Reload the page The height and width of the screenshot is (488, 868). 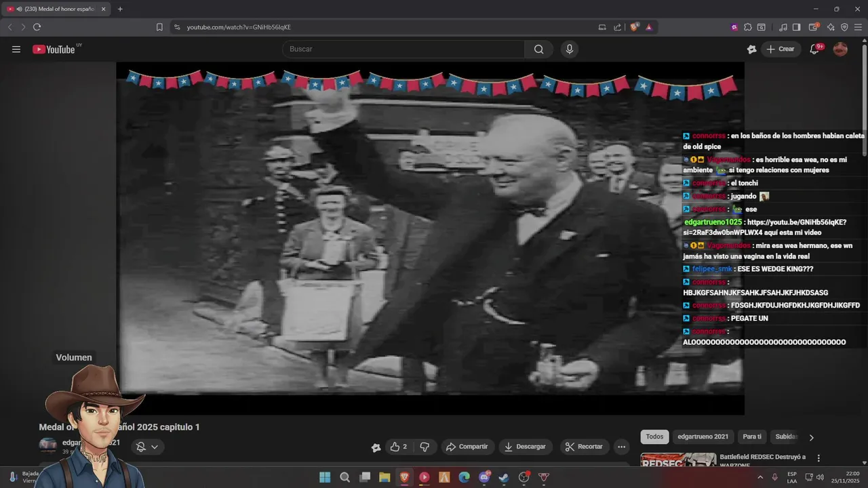pos(37,27)
